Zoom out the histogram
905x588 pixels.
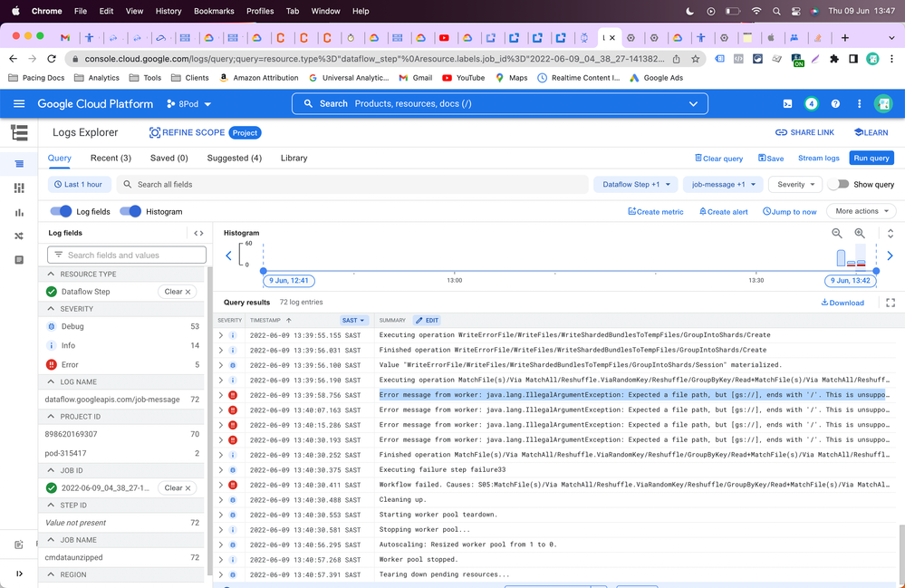836,233
